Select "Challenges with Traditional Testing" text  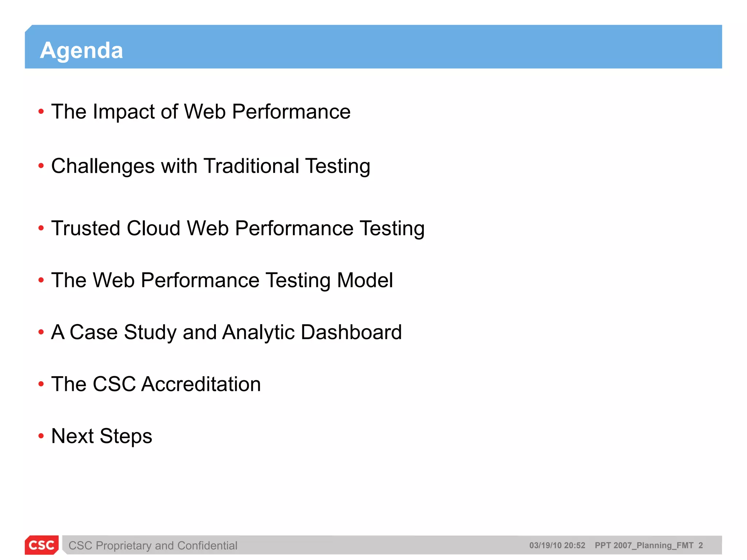(210, 166)
